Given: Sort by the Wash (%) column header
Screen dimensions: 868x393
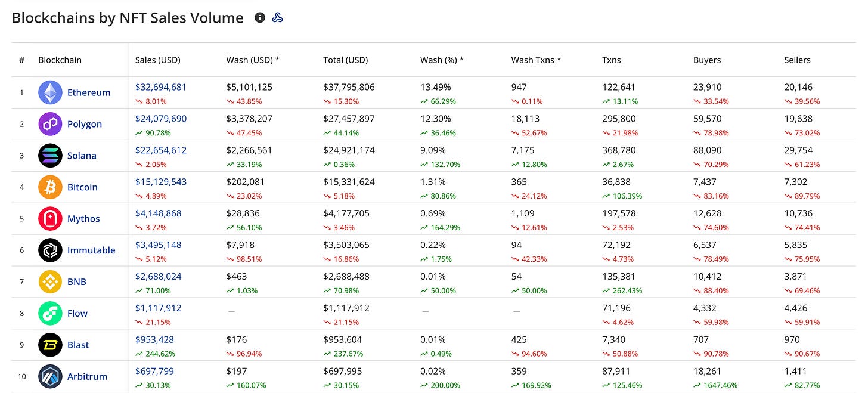Looking at the screenshot, I should [x=442, y=60].
